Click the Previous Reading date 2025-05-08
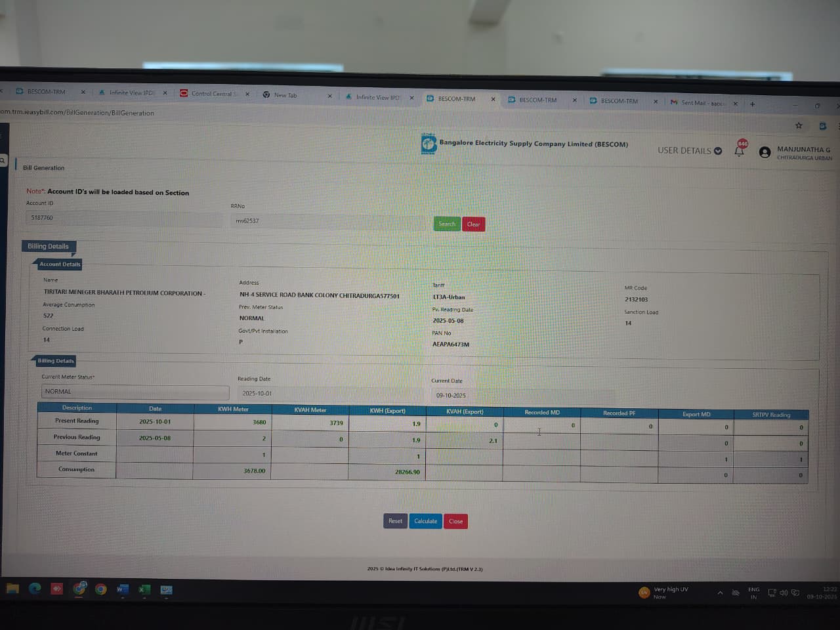 155,438
